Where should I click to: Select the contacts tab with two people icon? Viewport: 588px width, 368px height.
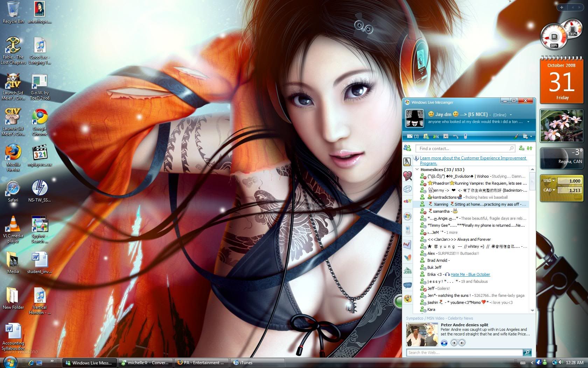point(407,148)
